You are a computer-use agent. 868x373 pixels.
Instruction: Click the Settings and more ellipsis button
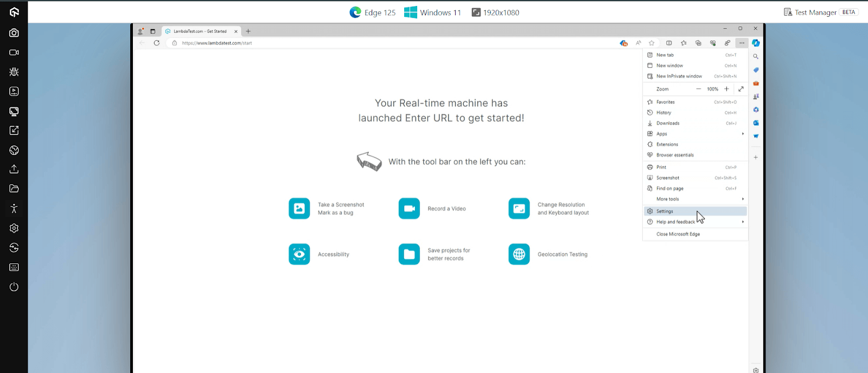(742, 43)
